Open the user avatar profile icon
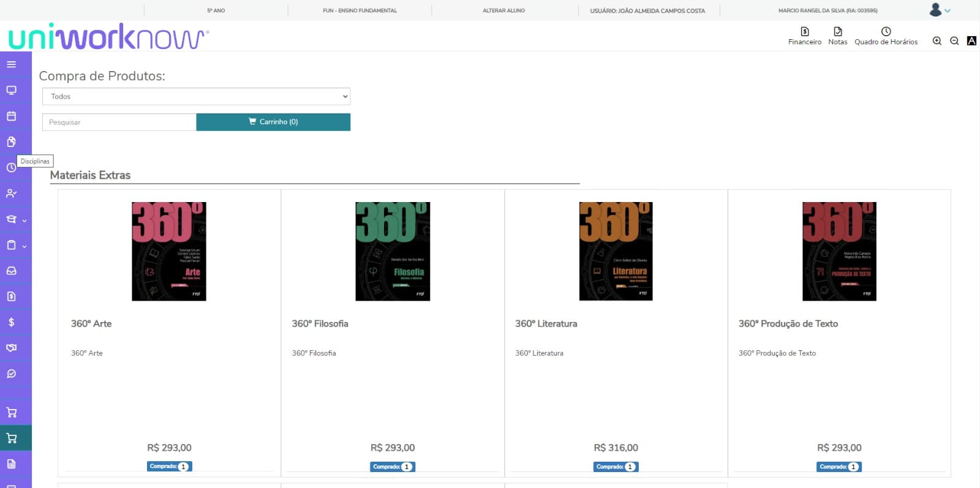980x488 pixels. [935, 10]
